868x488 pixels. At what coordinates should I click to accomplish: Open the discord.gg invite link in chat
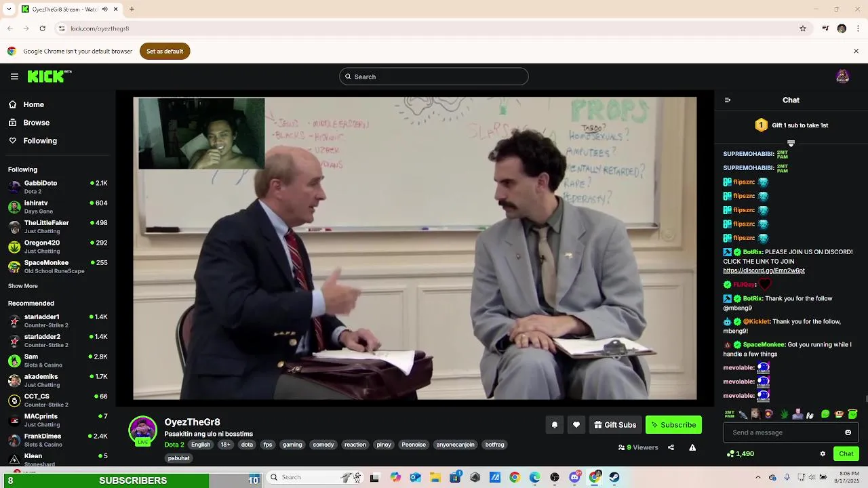tap(764, 270)
